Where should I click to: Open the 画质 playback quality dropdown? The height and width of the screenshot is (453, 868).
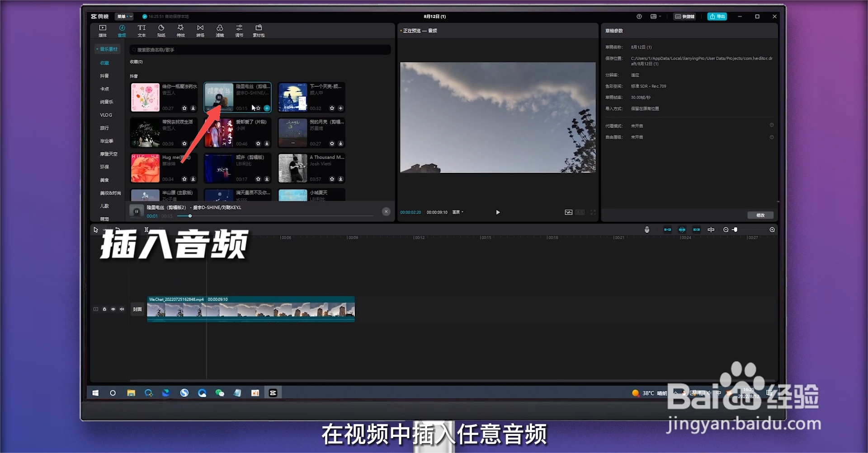[x=457, y=212]
